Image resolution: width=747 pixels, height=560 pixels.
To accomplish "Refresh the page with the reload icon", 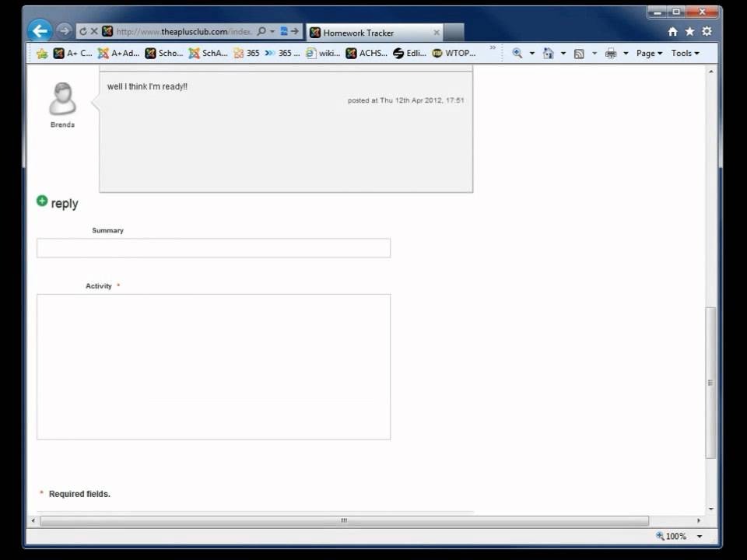I will coord(83,31).
